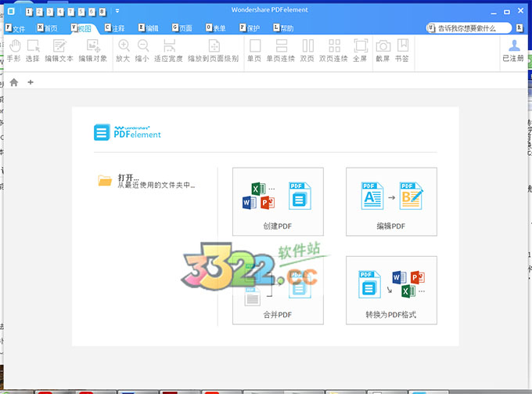Minimize the PDFelement window
The height and width of the screenshot is (394, 532).
click(494, 12)
